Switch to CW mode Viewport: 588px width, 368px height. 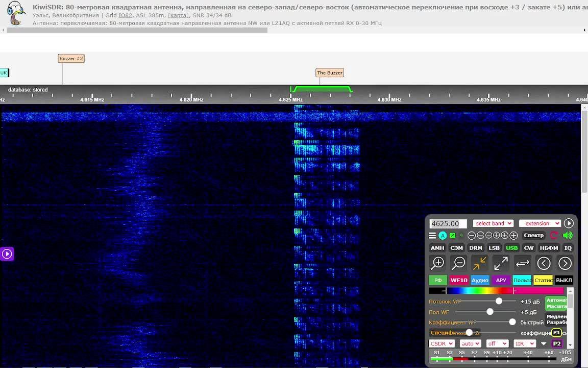[529, 248]
